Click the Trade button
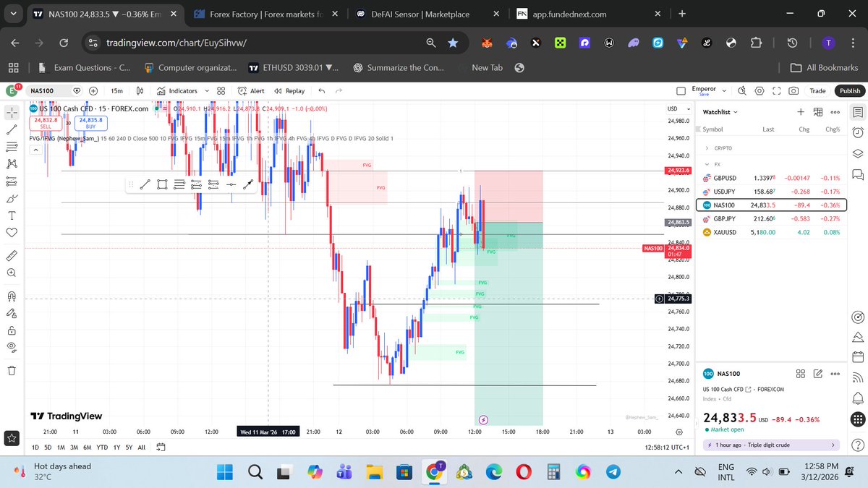The width and height of the screenshot is (868, 488). click(817, 91)
